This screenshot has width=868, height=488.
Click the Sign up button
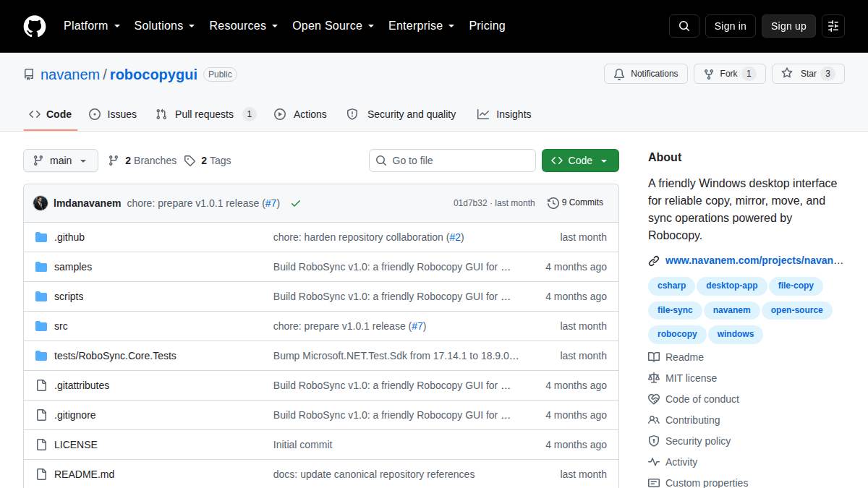[x=788, y=26]
